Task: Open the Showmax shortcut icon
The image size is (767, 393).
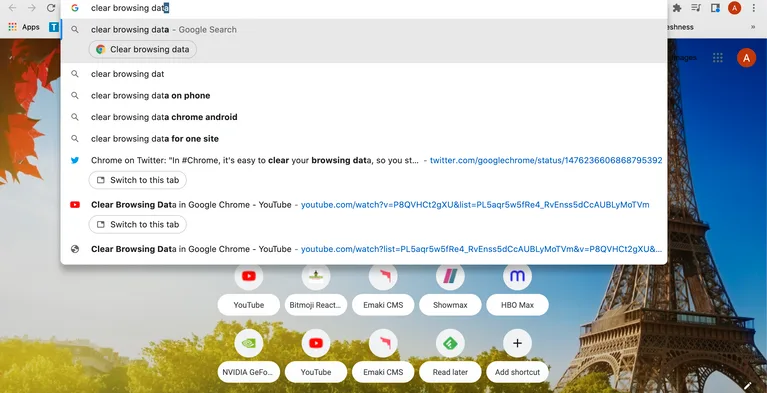Action: pos(450,276)
